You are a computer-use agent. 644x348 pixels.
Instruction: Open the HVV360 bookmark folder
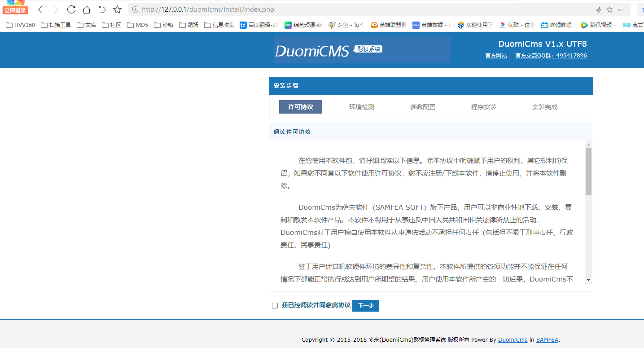[20, 25]
